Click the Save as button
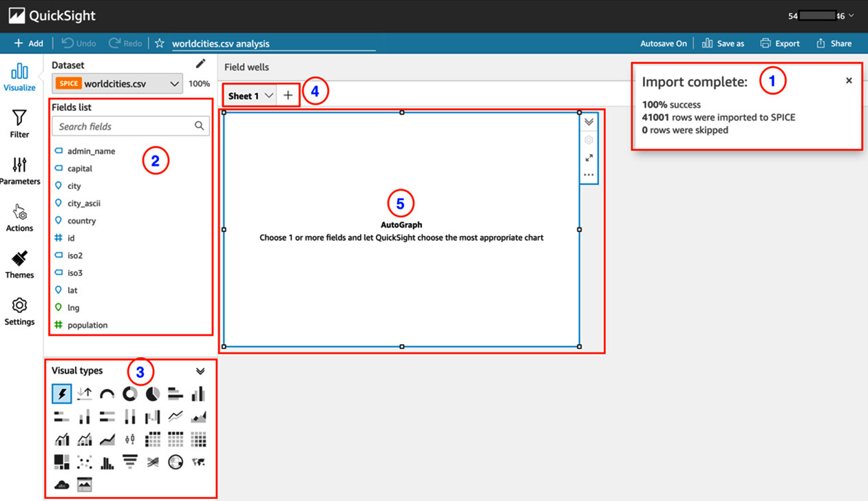 pos(723,43)
